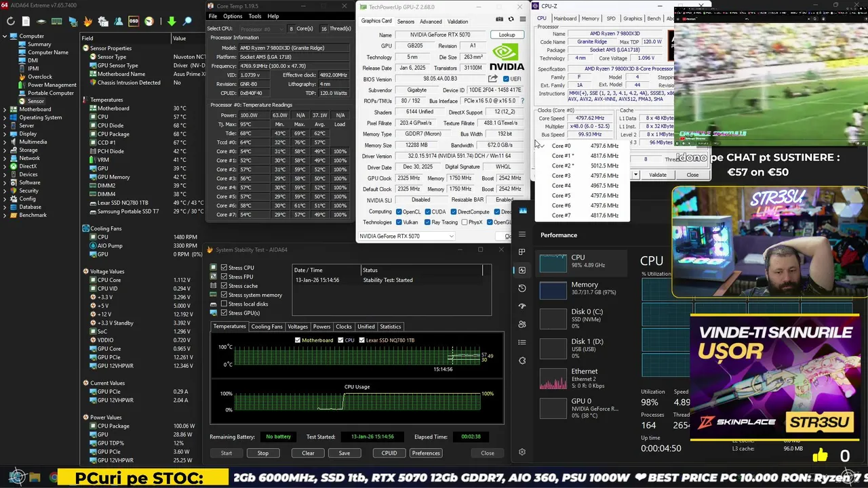Toggle Stress system memory checkbox
This screenshot has height=488, width=868.
tap(224, 295)
